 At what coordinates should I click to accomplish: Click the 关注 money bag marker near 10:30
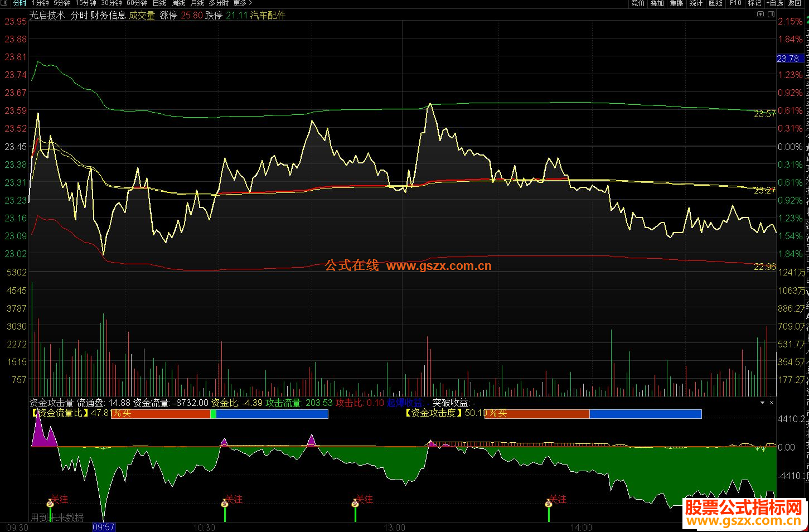(225, 504)
